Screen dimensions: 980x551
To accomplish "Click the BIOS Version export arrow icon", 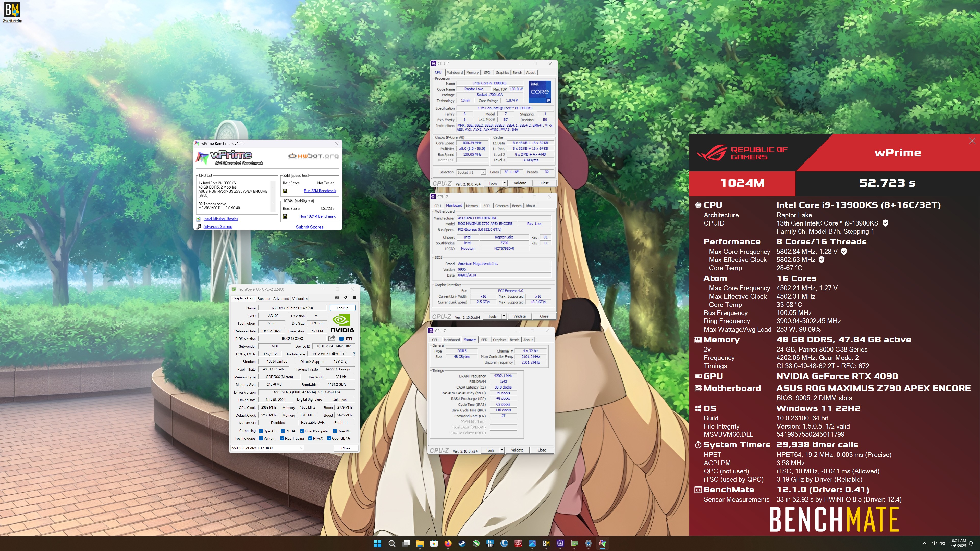I will [332, 339].
